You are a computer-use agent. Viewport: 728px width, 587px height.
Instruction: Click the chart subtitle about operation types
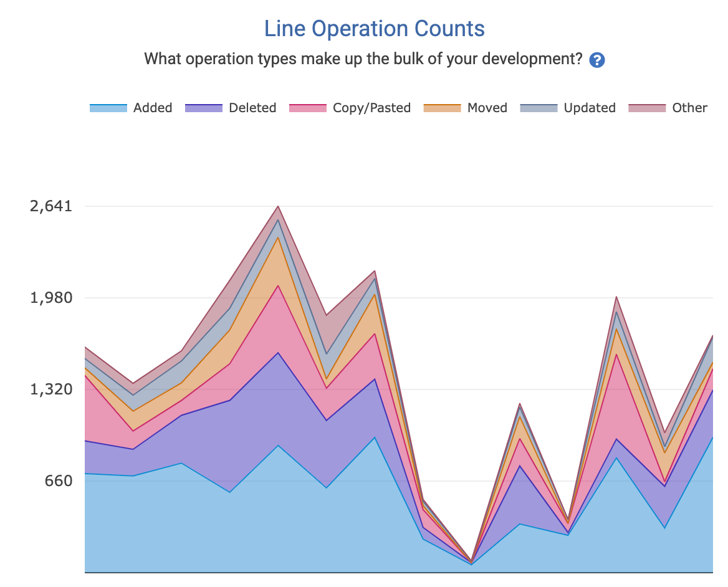(363, 59)
